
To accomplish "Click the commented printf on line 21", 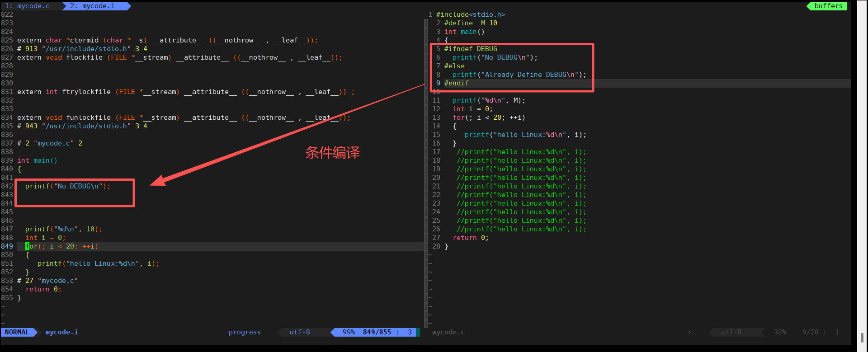I will 521,186.
